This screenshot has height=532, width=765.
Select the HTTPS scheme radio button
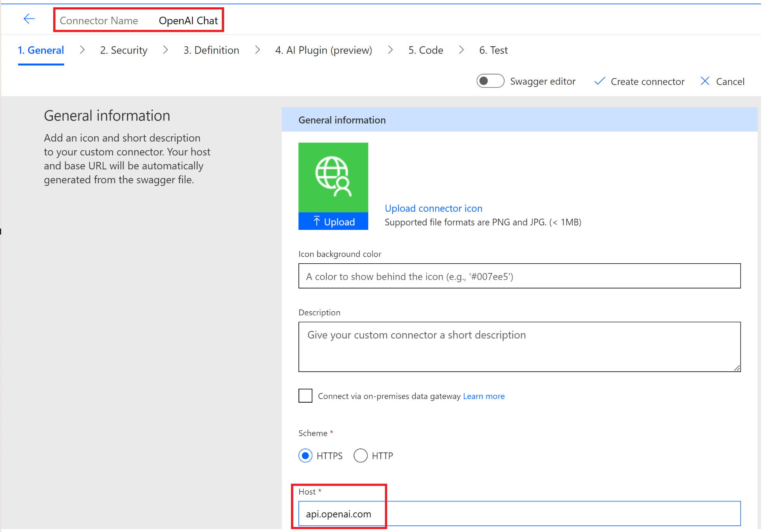[305, 456]
